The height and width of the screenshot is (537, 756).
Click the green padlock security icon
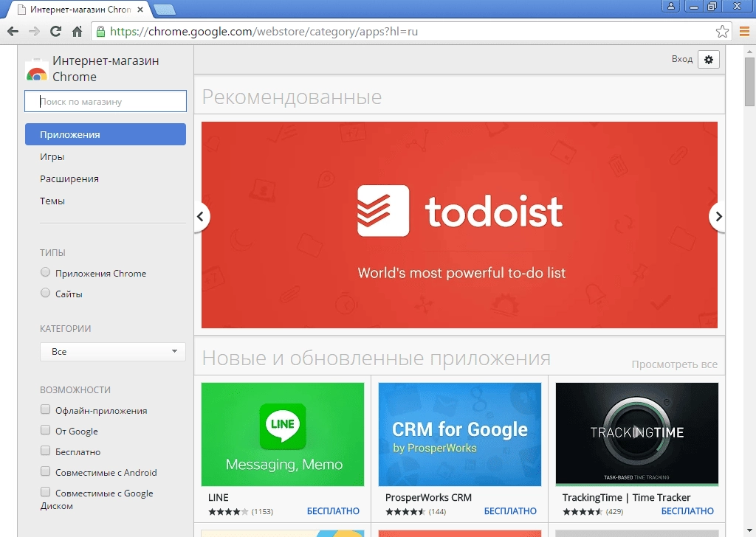100,32
